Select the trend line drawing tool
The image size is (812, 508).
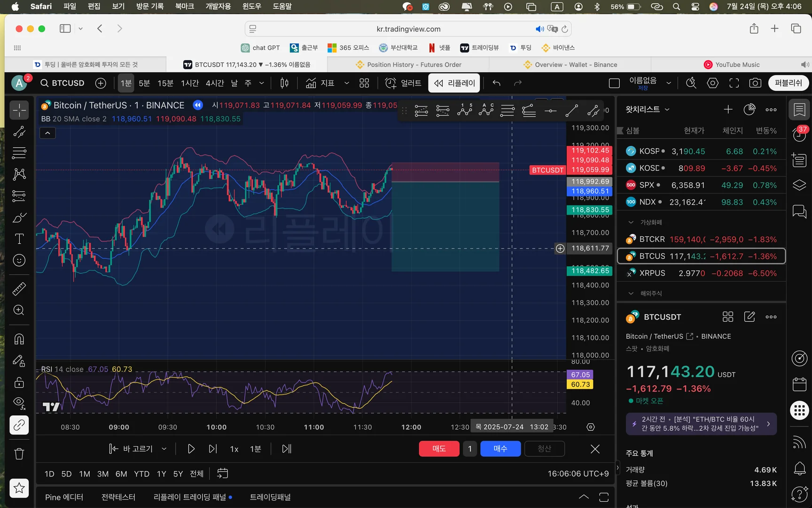tap(19, 132)
